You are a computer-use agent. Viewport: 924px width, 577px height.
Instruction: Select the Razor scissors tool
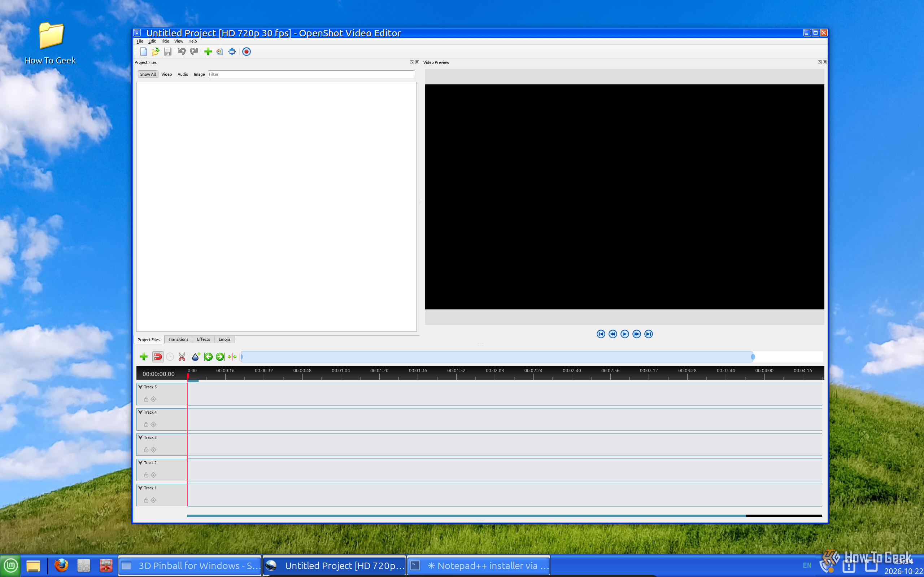(182, 357)
